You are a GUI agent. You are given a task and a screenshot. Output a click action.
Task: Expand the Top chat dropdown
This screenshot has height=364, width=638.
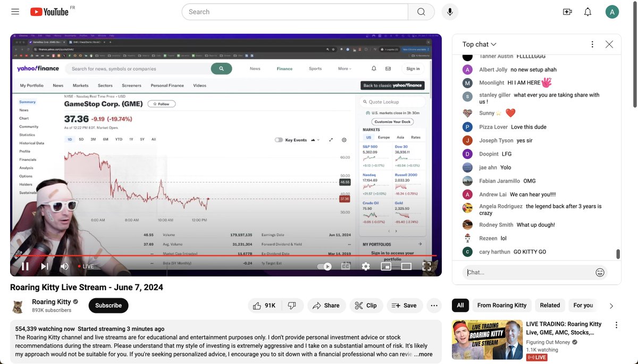tap(480, 45)
